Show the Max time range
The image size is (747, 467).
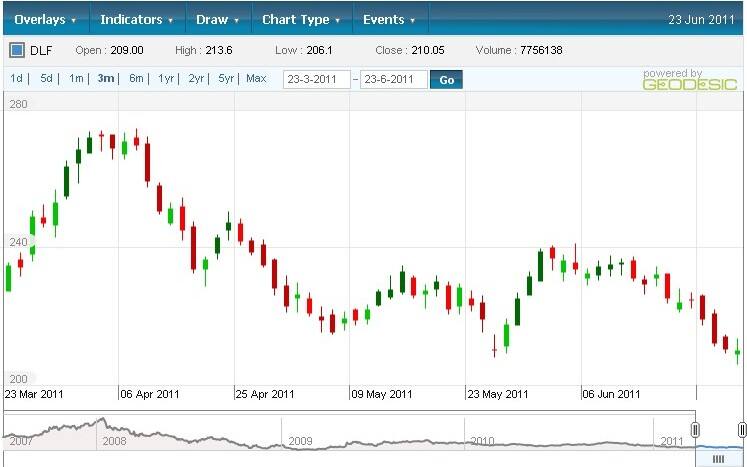click(256, 79)
